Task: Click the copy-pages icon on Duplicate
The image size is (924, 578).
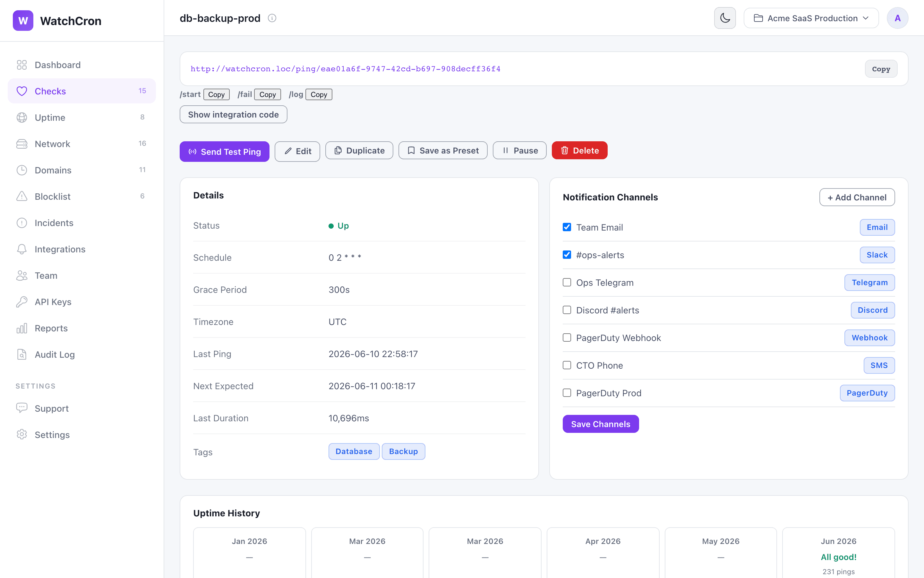Action: click(338, 151)
